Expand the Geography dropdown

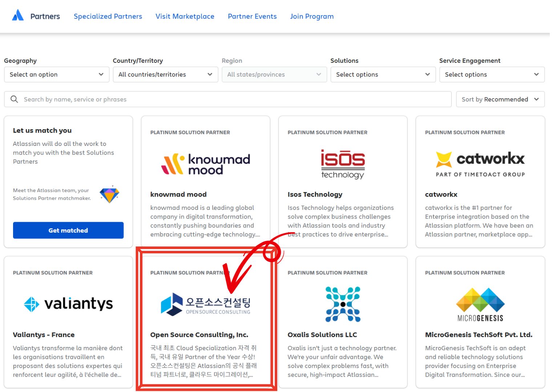[x=57, y=74]
